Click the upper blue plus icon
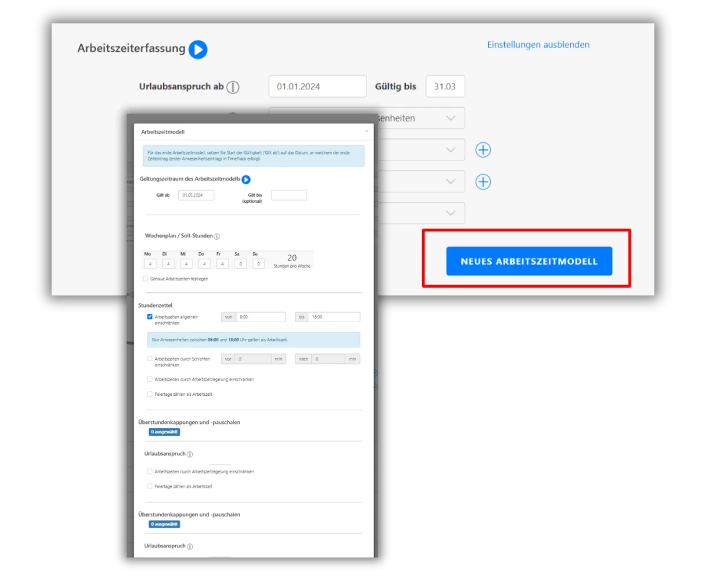 pyautogui.click(x=483, y=150)
